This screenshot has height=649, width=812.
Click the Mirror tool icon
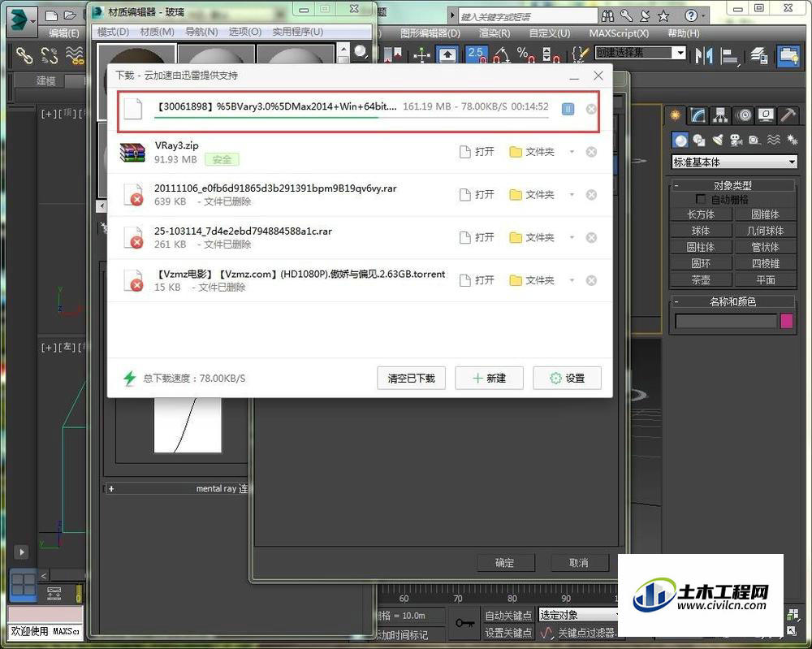(x=703, y=55)
